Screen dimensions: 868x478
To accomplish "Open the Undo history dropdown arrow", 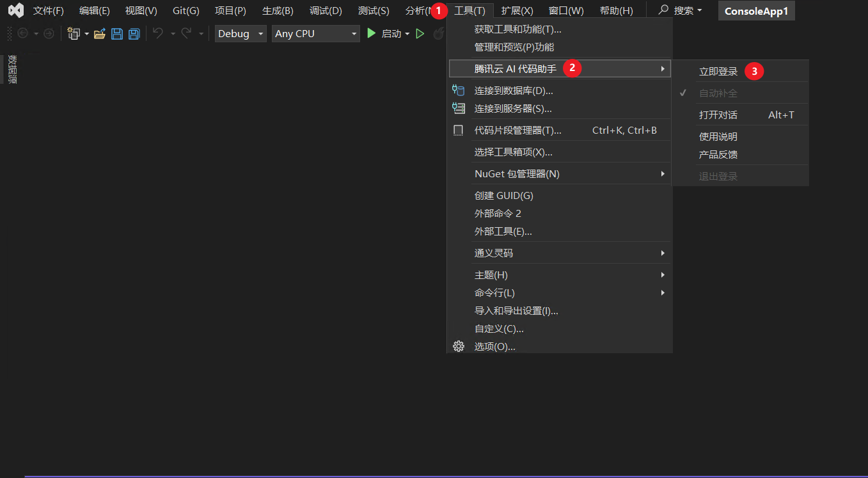I will pyautogui.click(x=172, y=34).
